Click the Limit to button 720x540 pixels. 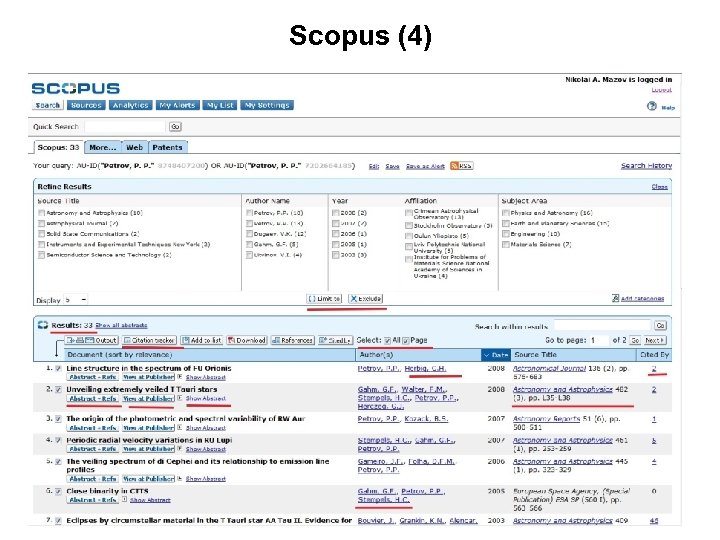[324, 298]
